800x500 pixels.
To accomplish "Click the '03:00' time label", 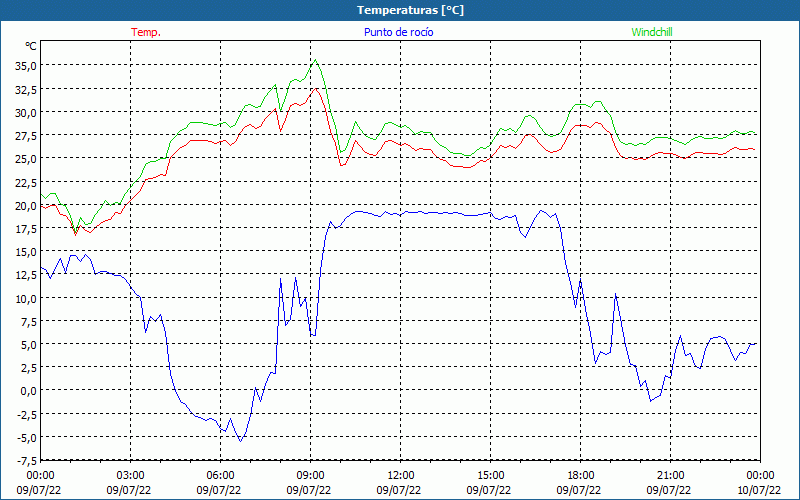I will 130,476.
